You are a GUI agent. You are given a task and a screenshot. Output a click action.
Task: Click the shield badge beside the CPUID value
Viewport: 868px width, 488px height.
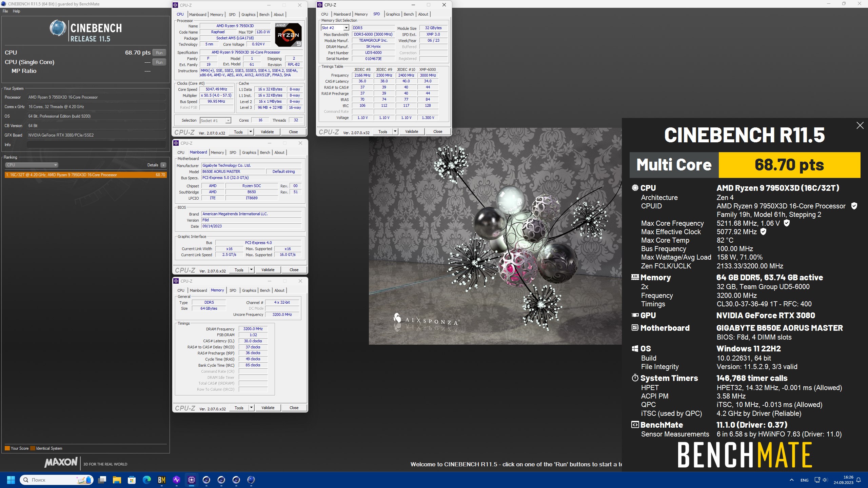tap(854, 206)
